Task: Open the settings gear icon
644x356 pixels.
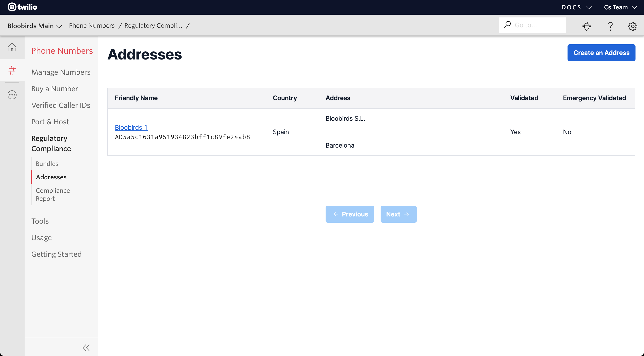Action: click(633, 26)
